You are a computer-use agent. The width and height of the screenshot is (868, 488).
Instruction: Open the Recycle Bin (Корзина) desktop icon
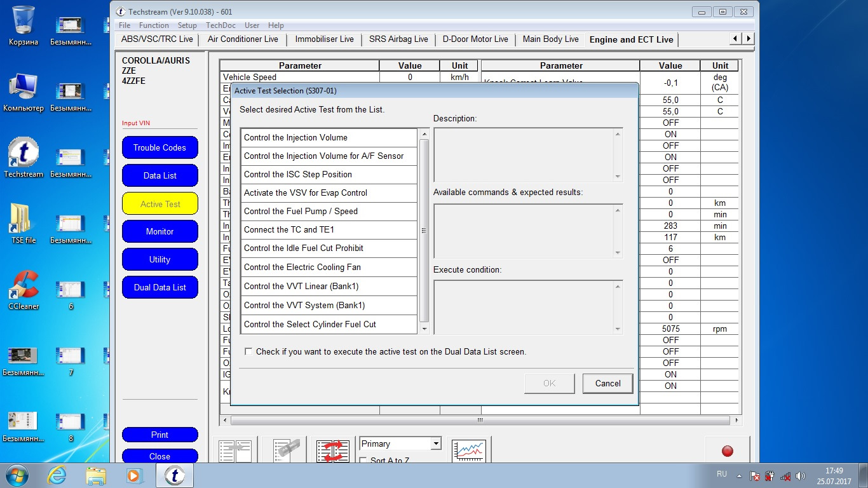[24, 25]
